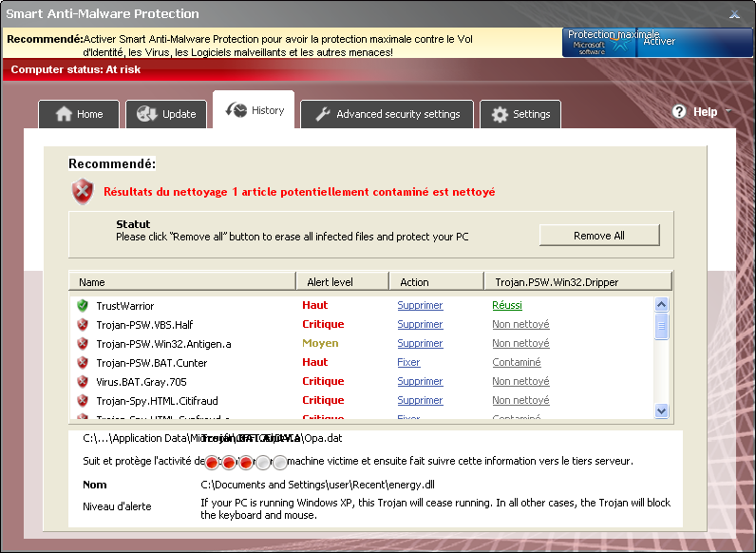Viewport: 756px width, 553px height.
Task: Select the Trojan-PSW.VBS.Half entry
Action: [144, 325]
